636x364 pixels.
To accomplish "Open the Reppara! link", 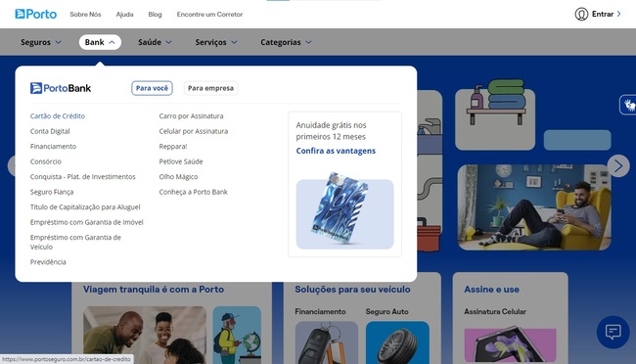I will click(x=173, y=147).
